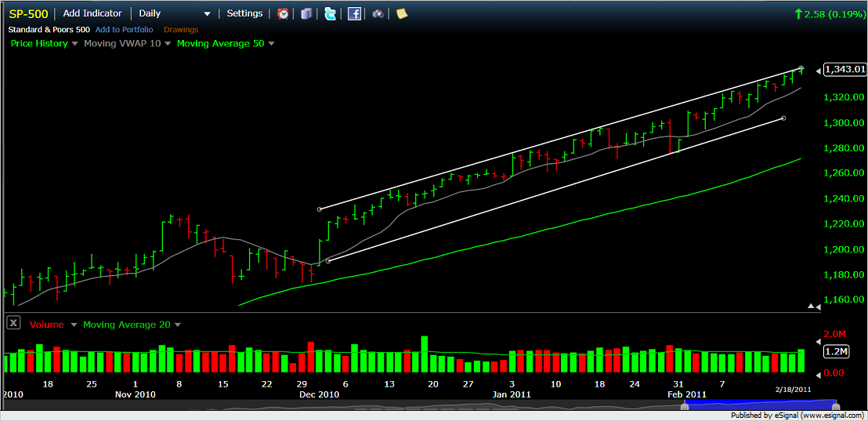
Task: Click the left arrow beside 1,160.00 price
Action: click(819, 306)
